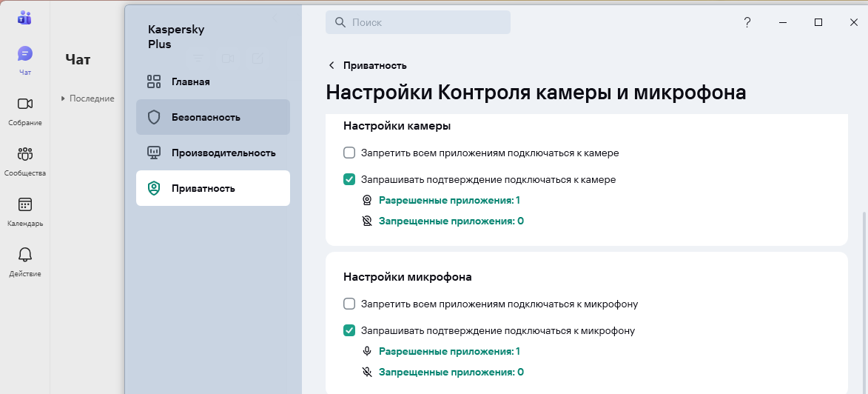Enable Запретить всем приложениям подключаться к камере
Viewport: 868px width, 394px height.
click(x=349, y=153)
